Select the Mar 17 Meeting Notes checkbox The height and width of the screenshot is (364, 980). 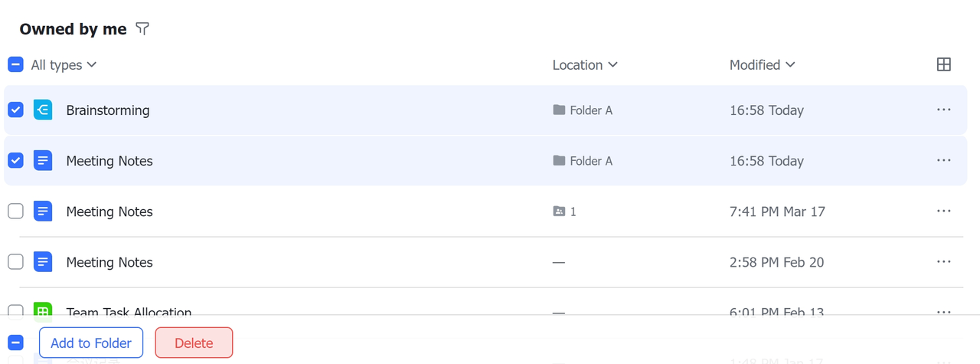pos(15,212)
